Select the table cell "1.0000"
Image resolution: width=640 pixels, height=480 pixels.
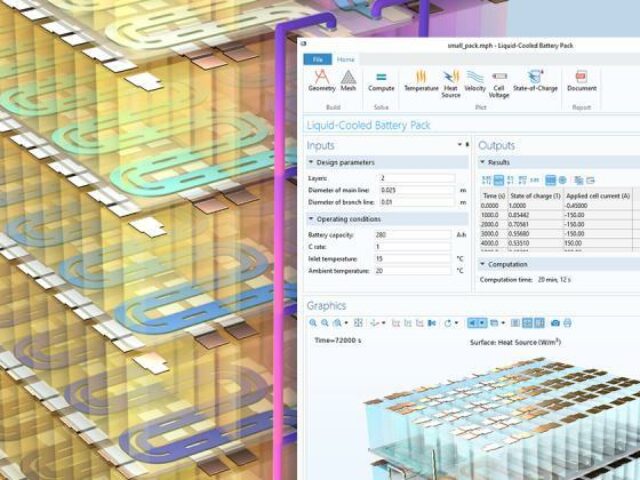click(x=535, y=206)
